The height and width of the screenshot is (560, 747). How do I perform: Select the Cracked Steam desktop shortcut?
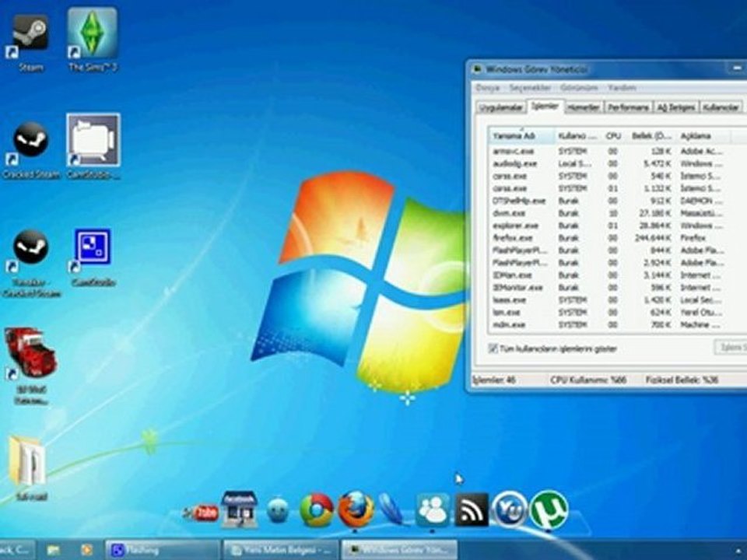pos(31,143)
